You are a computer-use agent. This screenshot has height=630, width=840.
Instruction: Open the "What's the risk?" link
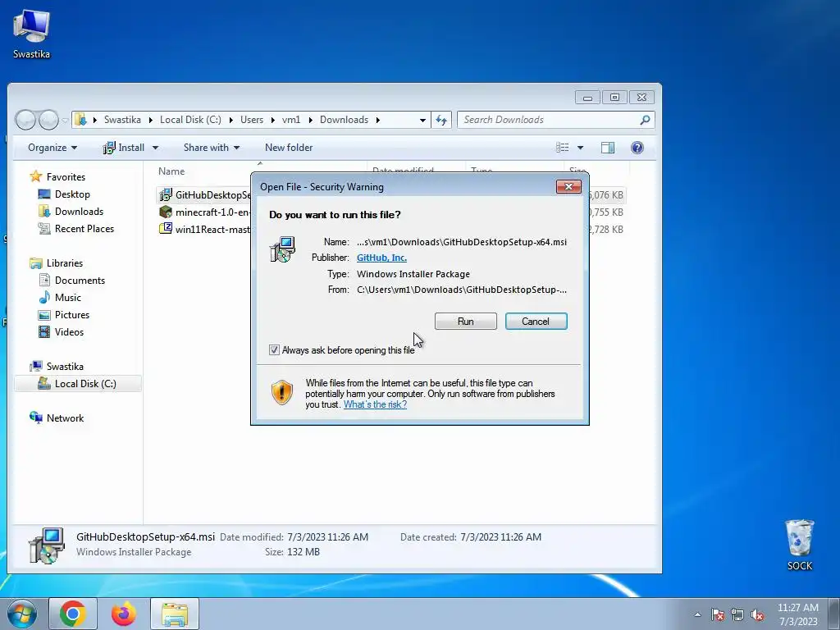point(375,404)
